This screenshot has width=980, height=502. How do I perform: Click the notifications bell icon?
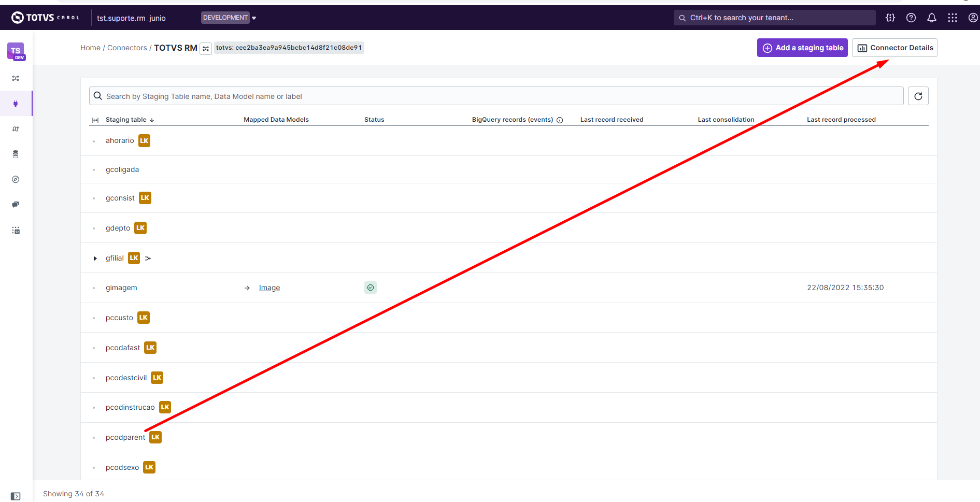[931, 18]
